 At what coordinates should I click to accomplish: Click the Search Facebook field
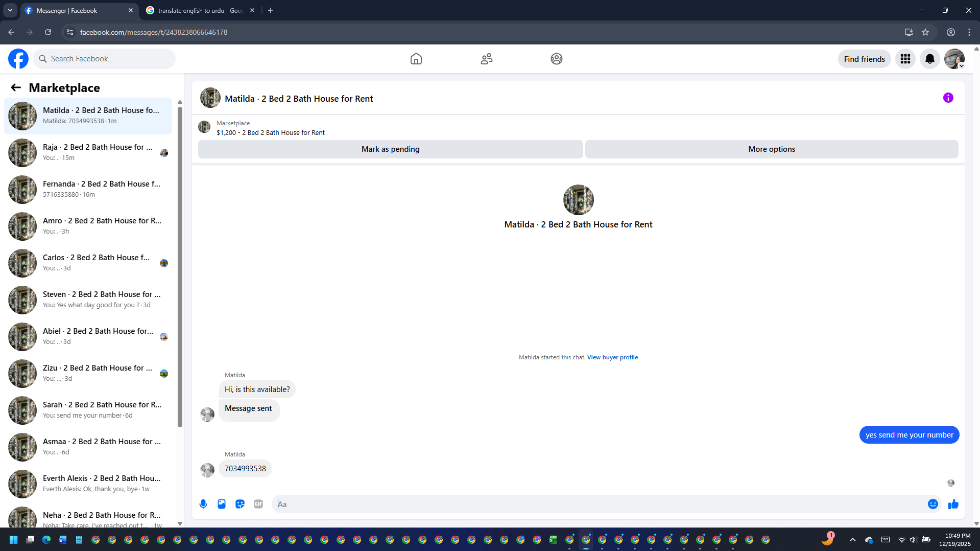coord(105,59)
